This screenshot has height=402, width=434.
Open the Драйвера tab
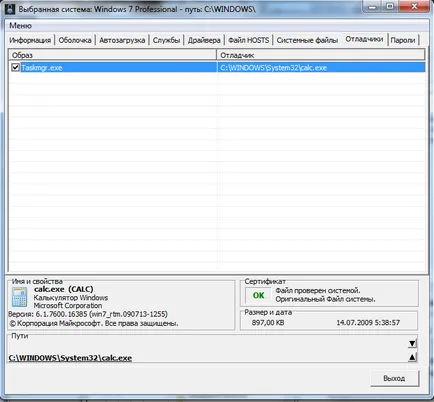204,40
